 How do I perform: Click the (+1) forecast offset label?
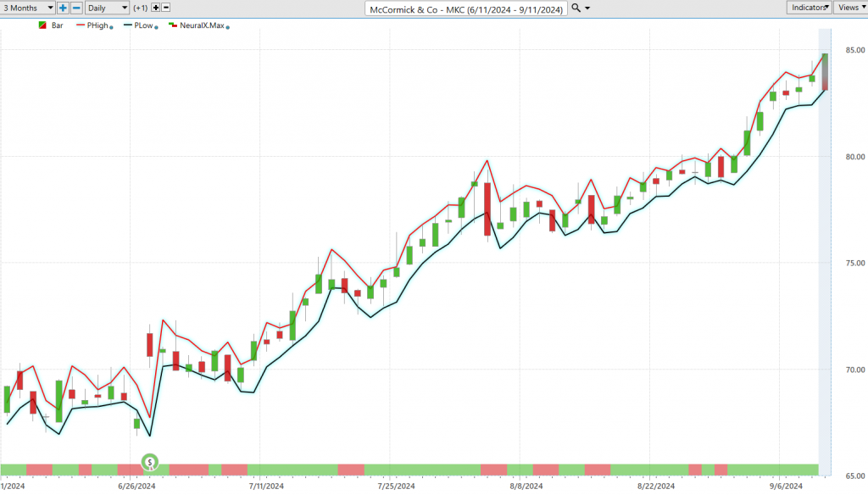click(141, 8)
